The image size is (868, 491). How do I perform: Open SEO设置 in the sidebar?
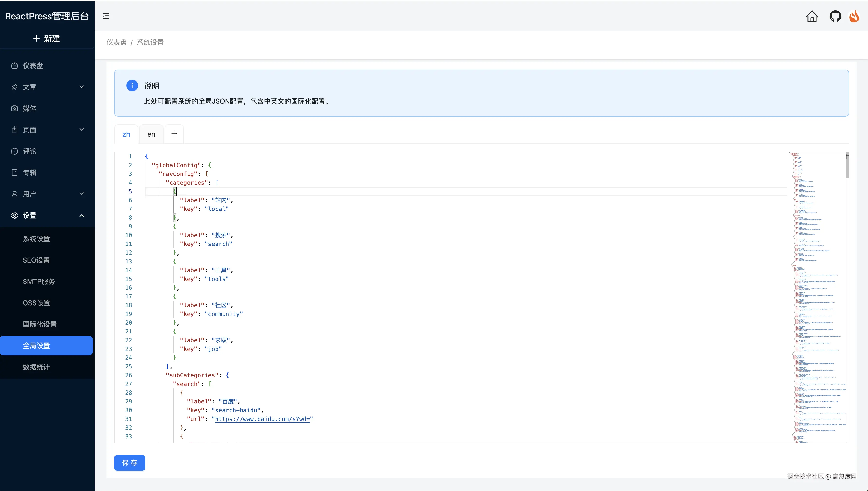click(x=36, y=260)
